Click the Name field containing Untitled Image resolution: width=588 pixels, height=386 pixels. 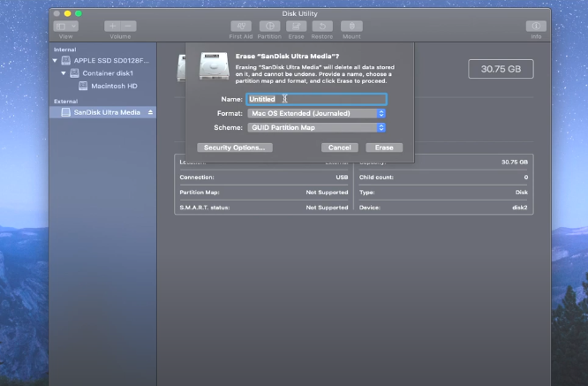coord(316,99)
